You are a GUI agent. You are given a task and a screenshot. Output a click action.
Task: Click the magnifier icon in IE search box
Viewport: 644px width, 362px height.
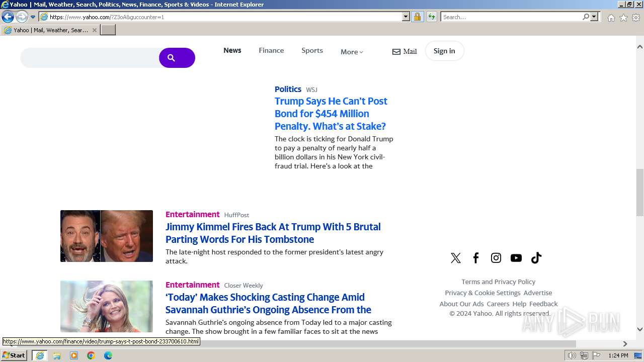point(586,17)
